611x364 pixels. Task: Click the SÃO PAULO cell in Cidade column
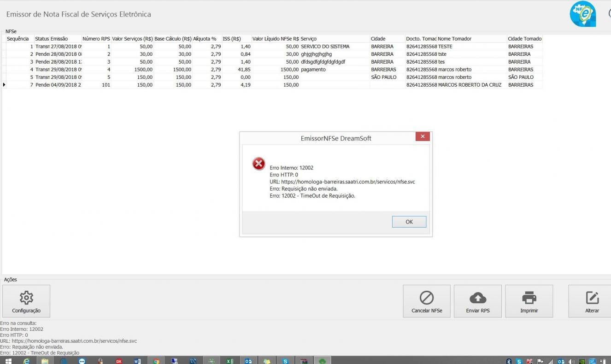point(387,77)
